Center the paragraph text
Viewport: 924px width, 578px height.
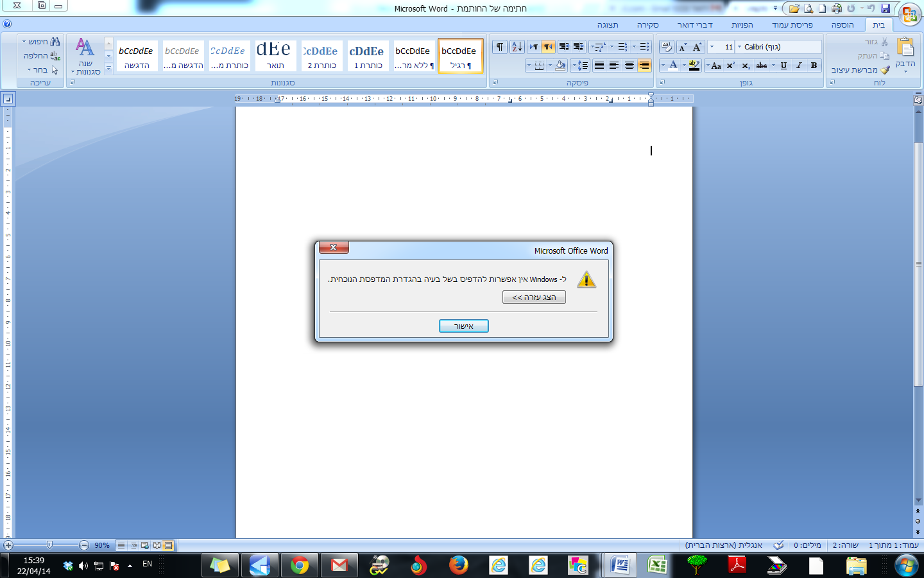click(x=629, y=66)
